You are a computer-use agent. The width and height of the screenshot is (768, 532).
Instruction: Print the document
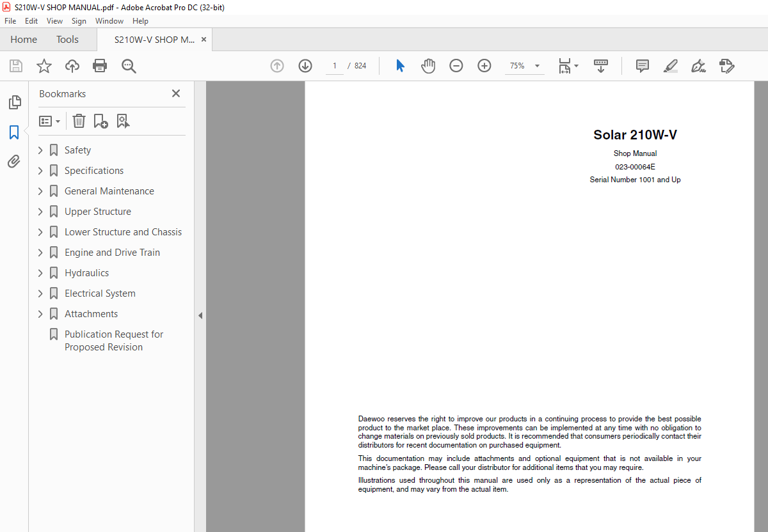[100, 66]
